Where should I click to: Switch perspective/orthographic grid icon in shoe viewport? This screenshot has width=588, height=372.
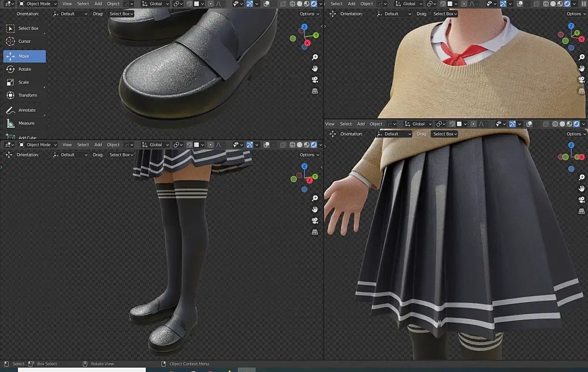[315, 91]
